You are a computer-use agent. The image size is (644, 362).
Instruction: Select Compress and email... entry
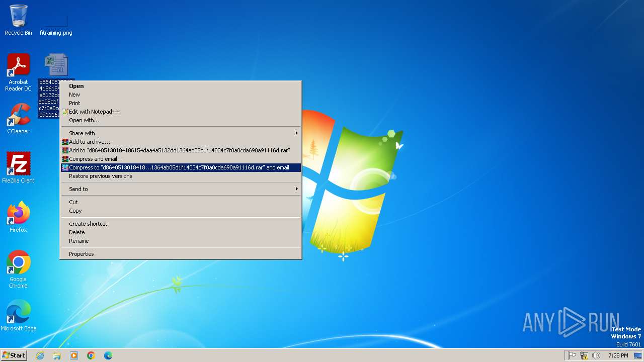click(181, 159)
